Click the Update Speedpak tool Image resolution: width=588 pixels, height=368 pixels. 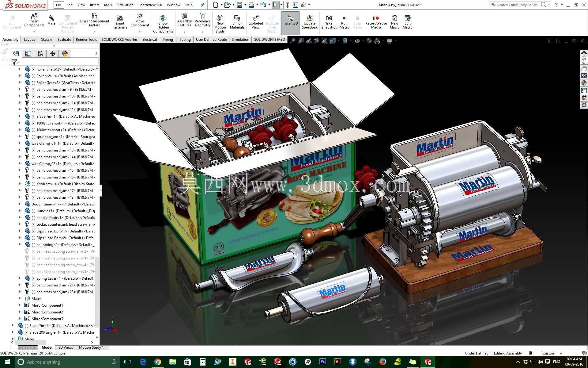pyautogui.click(x=310, y=22)
